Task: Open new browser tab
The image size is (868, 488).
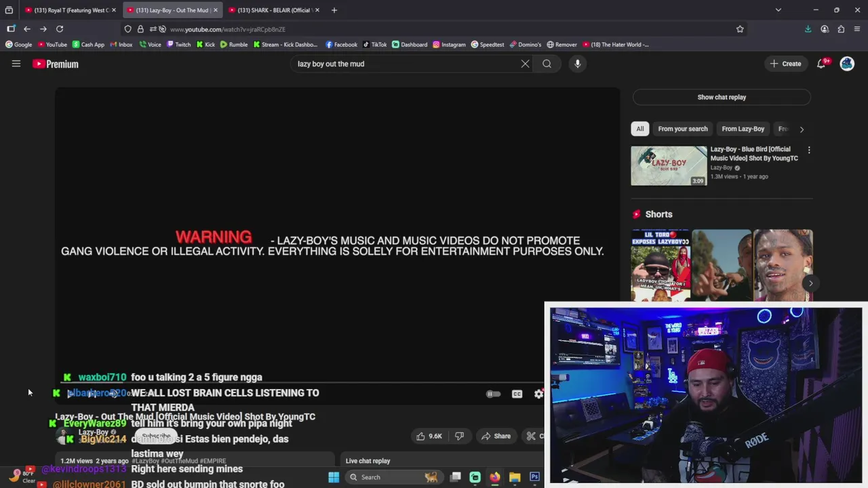Action: (334, 10)
